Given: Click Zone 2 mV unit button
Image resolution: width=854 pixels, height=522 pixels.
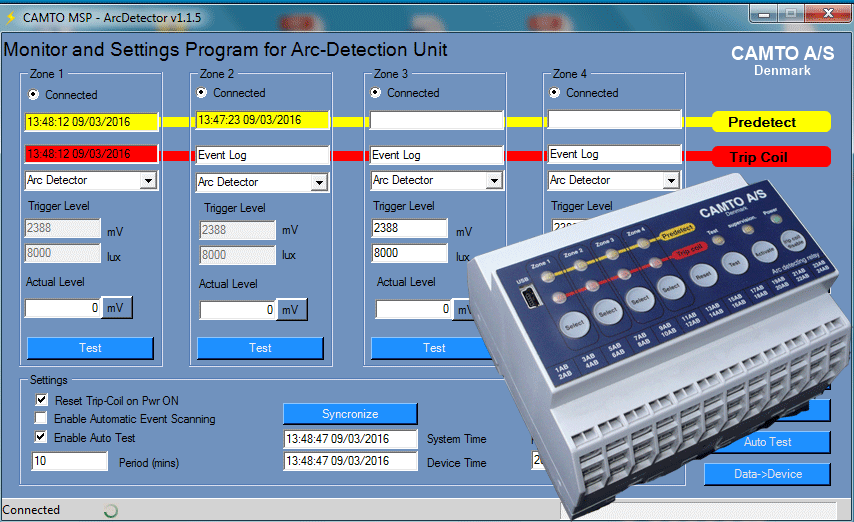Looking at the screenshot, I should tap(290, 310).
